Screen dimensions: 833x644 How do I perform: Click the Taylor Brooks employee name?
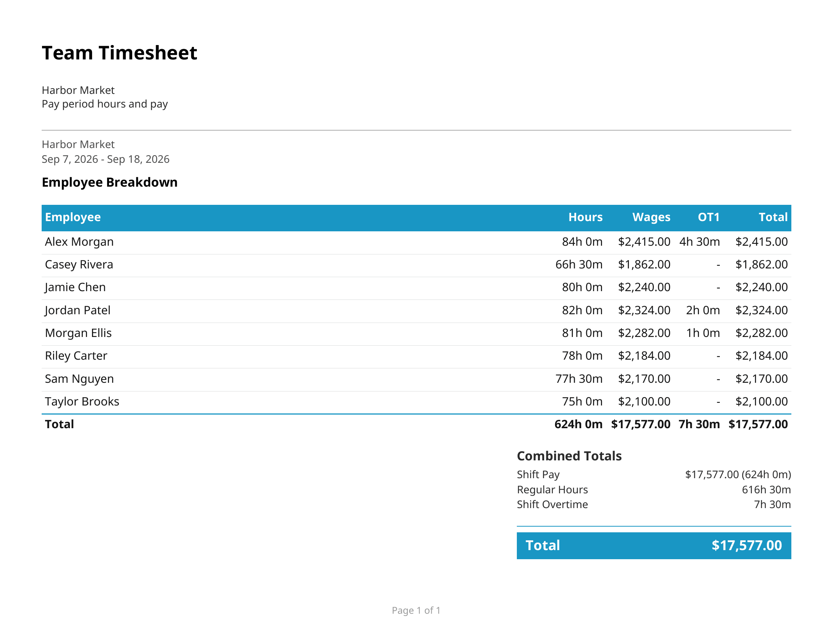tap(82, 401)
